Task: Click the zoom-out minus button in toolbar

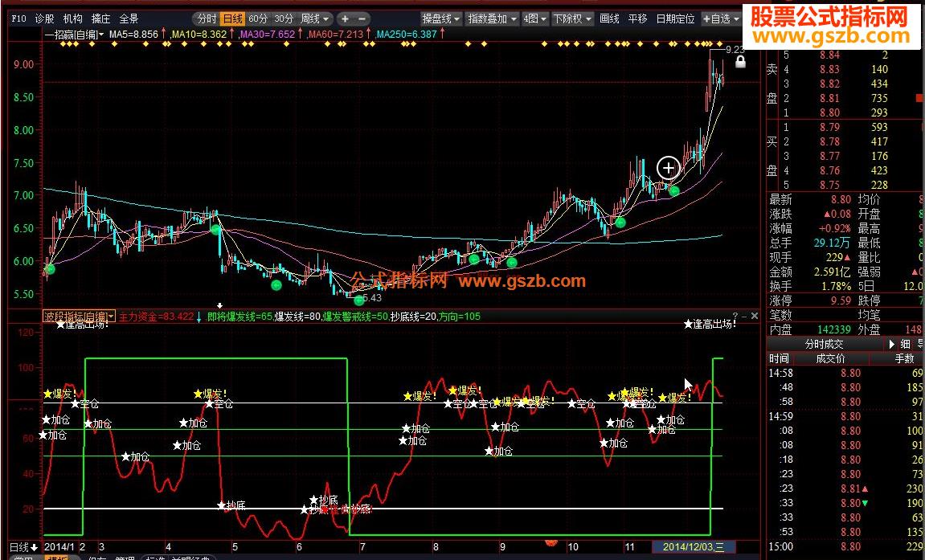Action: click(x=362, y=18)
